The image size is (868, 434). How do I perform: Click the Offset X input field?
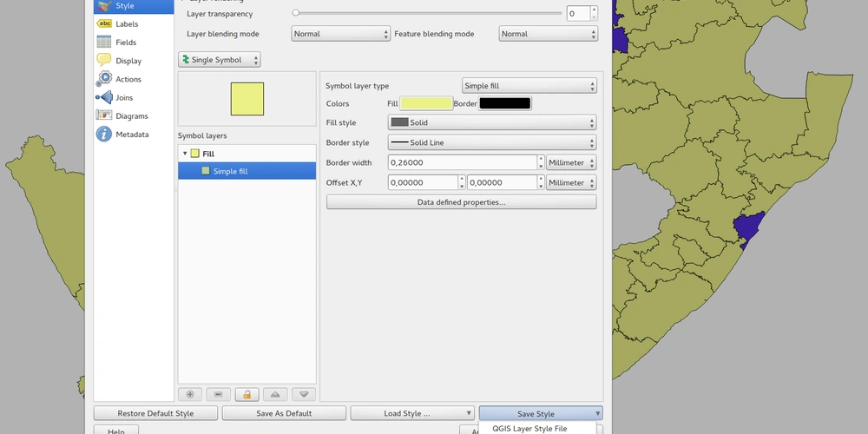pos(423,182)
